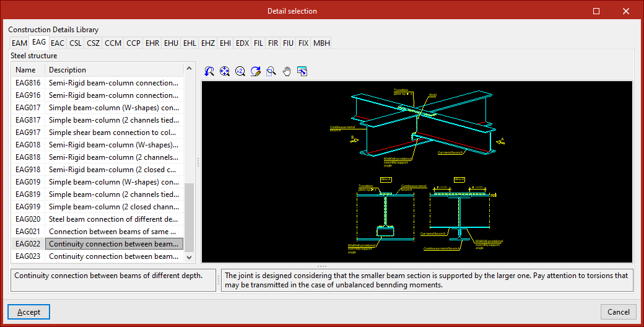The height and width of the screenshot is (327, 644).
Task: Select the FIL tab
Action: pos(258,43)
